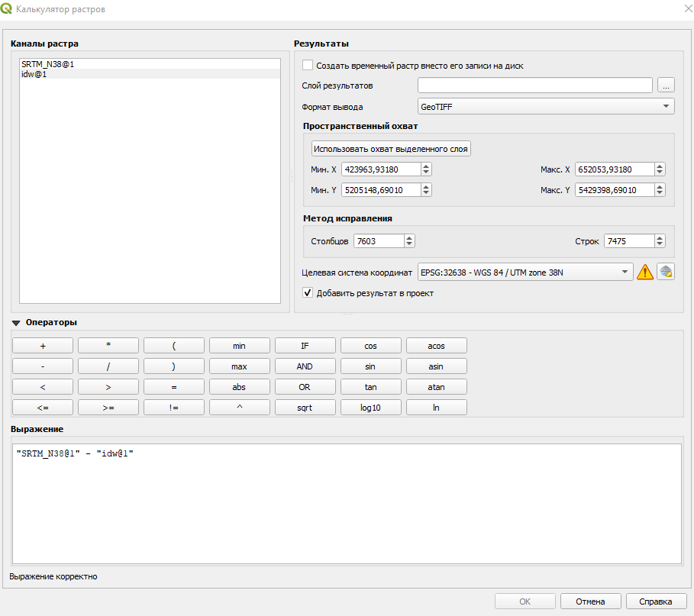Open the EPSG:32638 target CRS dropdown
The image size is (694, 616).
[x=525, y=273]
